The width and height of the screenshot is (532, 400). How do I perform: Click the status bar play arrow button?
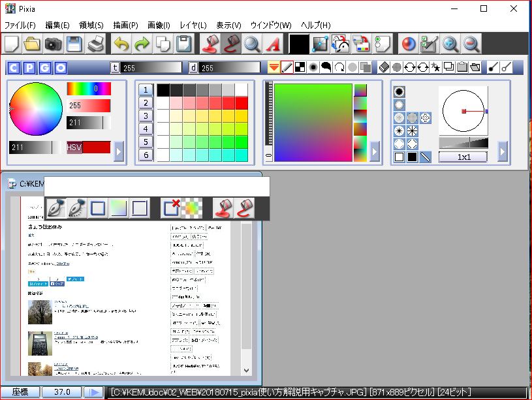click(93, 392)
